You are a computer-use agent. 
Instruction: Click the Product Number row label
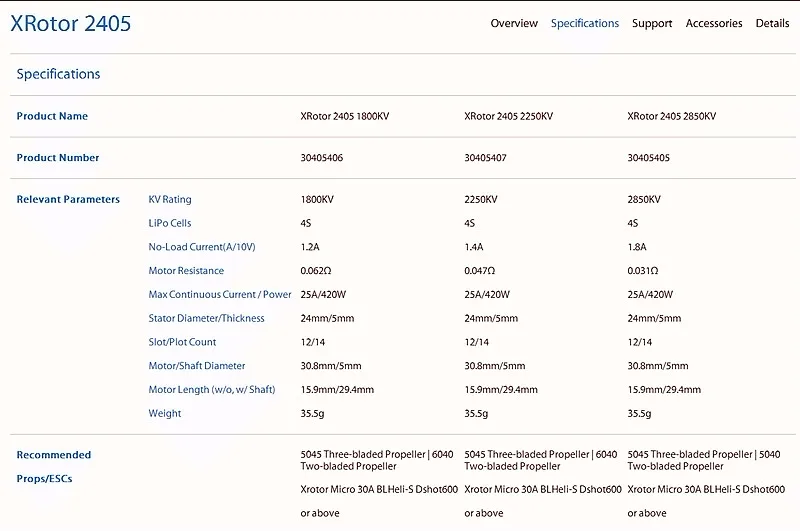58,158
